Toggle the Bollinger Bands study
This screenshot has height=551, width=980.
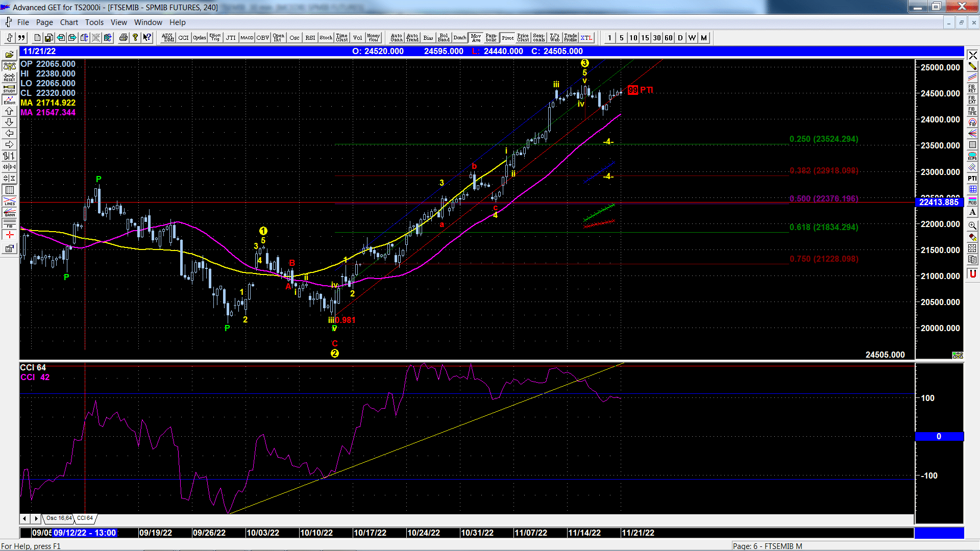click(444, 38)
